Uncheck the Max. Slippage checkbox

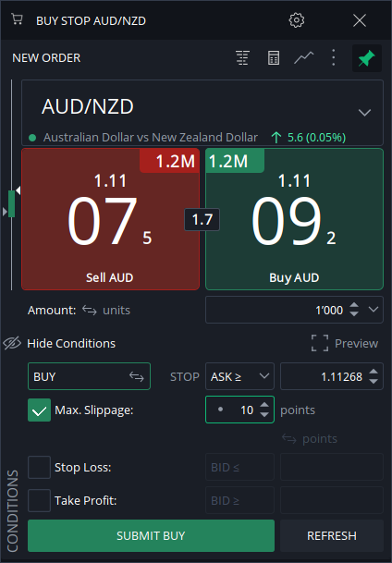click(39, 410)
